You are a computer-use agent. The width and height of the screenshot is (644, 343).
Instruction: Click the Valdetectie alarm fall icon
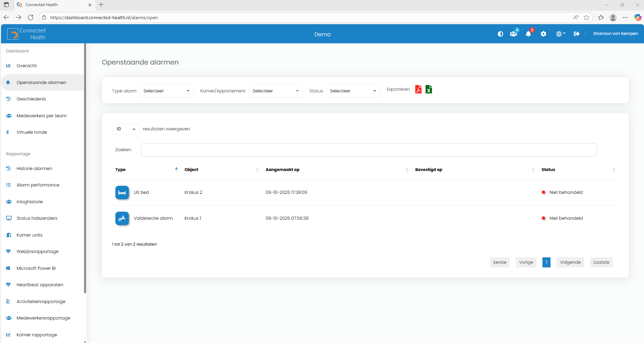point(122,218)
